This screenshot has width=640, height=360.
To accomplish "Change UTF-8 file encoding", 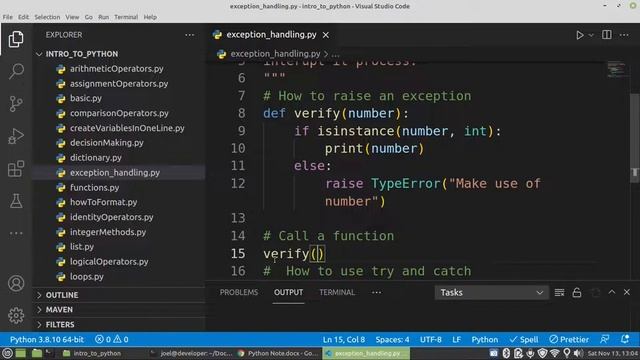I will [x=431, y=340].
